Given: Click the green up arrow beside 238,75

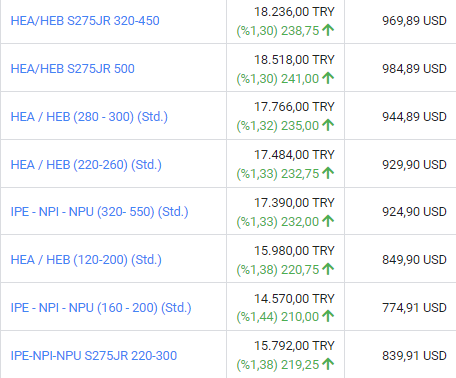Looking at the screenshot, I should pyautogui.click(x=328, y=30).
